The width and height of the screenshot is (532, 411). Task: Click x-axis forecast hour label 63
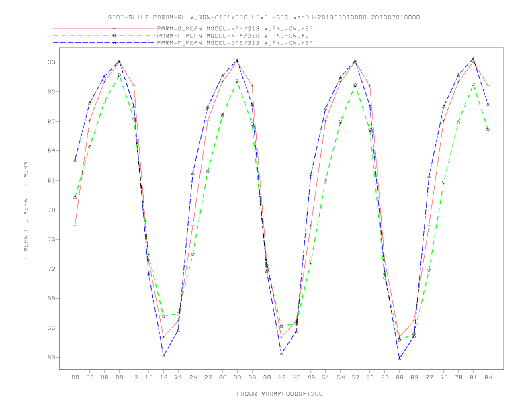385,377
